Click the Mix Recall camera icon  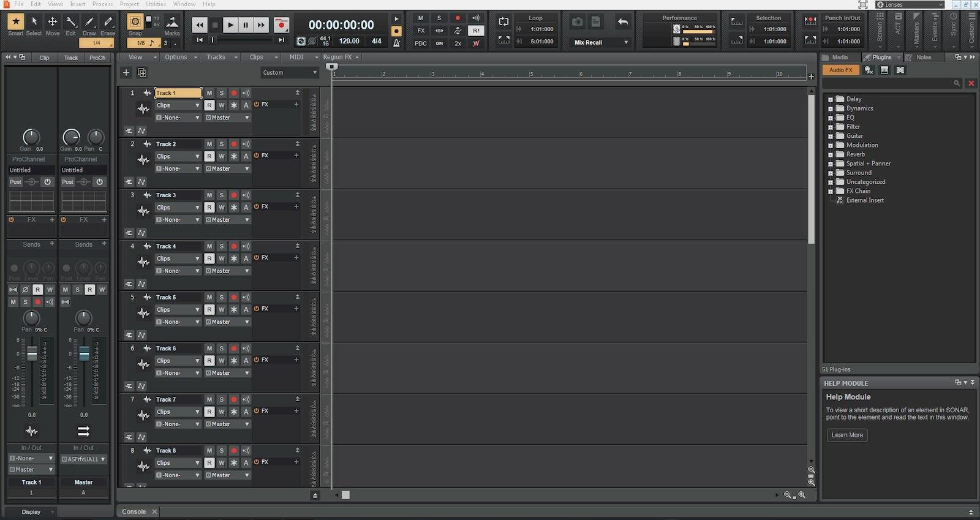point(577,22)
